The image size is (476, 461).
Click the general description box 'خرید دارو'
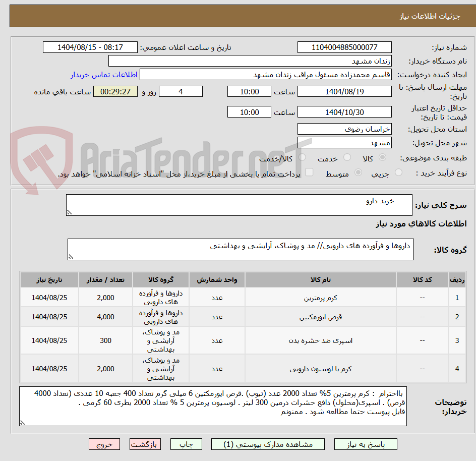pyautogui.click(x=239, y=205)
